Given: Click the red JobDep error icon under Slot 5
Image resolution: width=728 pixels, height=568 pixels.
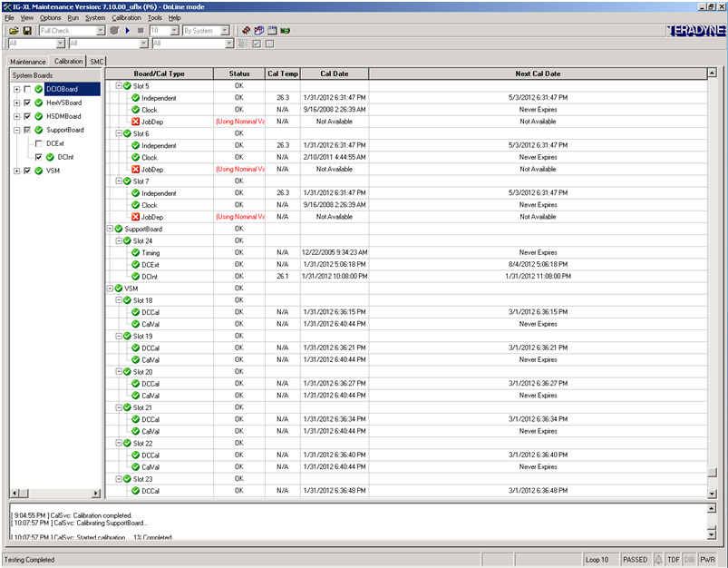Looking at the screenshot, I should tap(135, 122).
